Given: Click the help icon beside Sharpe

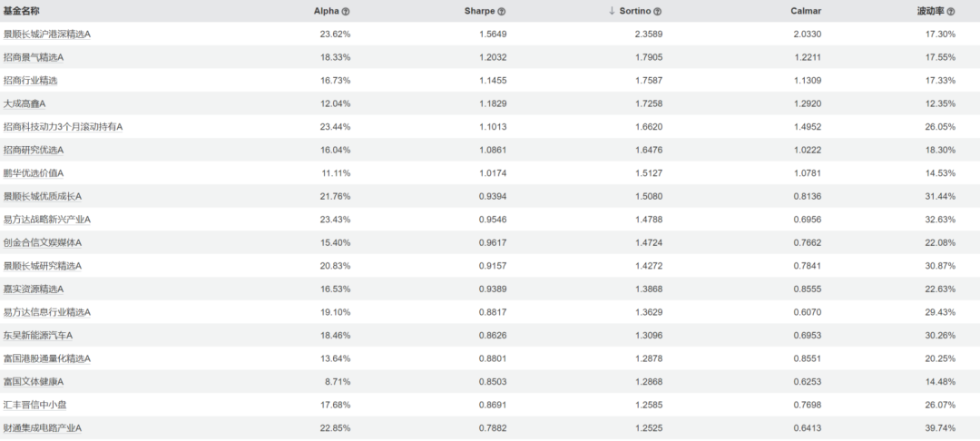Looking at the screenshot, I should [502, 11].
